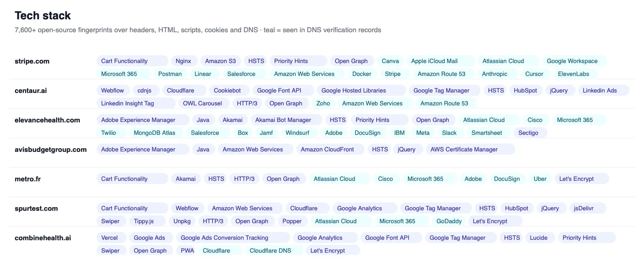Select the Linkedin Ads tag
The width and height of the screenshot is (644, 266).
click(x=604, y=91)
